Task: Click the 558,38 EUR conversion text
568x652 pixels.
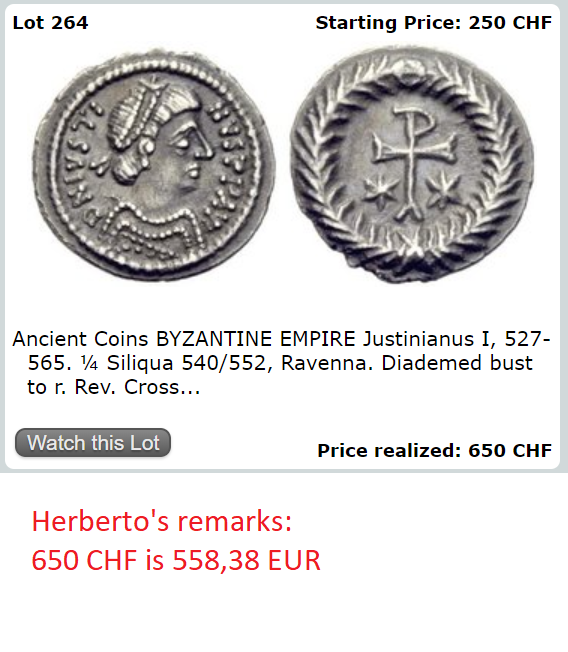Action: click(246, 560)
